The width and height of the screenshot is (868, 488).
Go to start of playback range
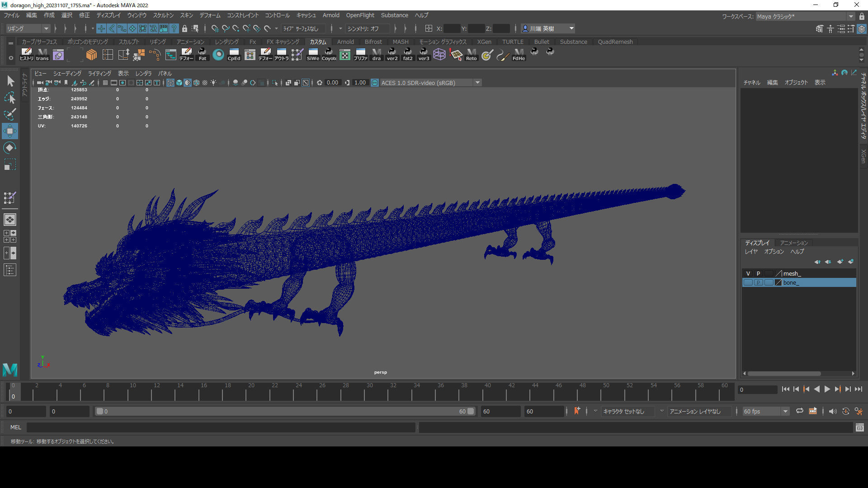(x=785, y=389)
